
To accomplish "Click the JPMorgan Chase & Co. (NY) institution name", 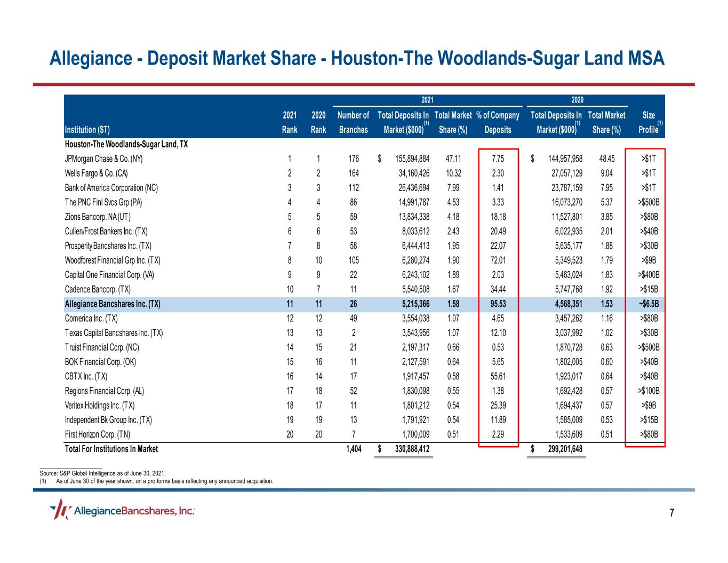I will (104, 159).
